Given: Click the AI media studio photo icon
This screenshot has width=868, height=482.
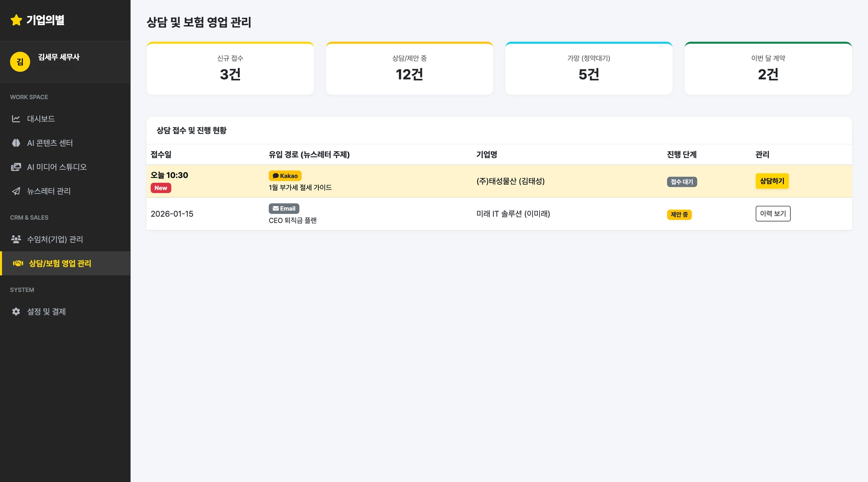Looking at the screenshot, I should point(16,167).
